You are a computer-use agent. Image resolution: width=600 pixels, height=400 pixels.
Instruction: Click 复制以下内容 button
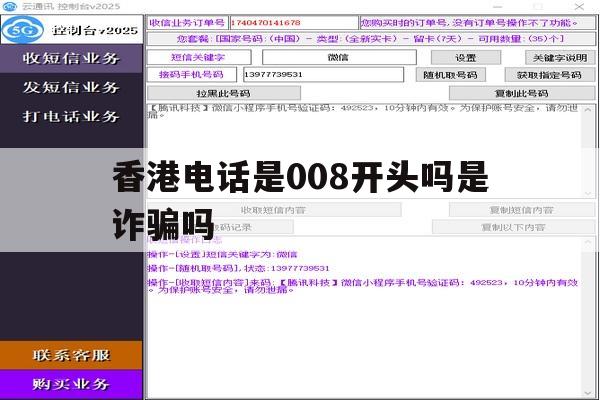point(514,227)
